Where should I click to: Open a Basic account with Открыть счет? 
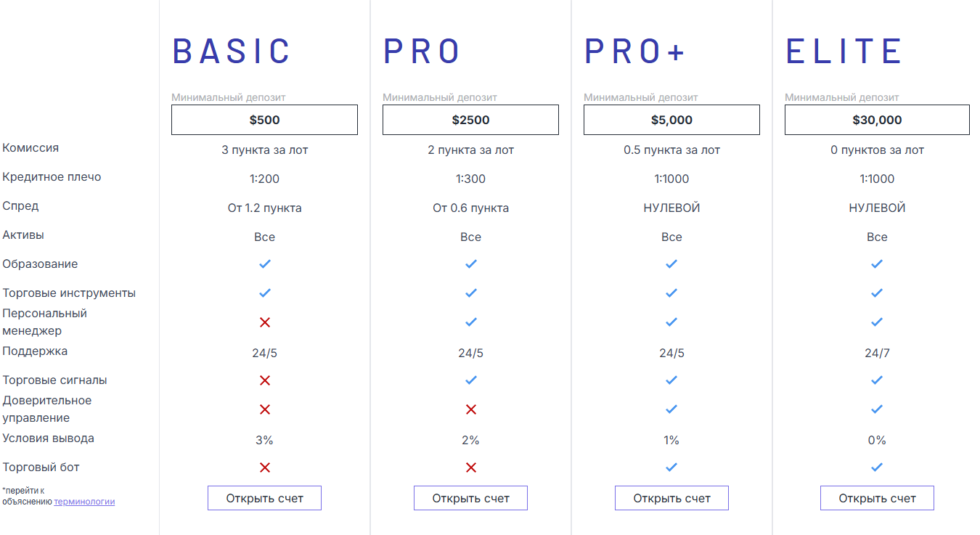pyautogui.click(x=264, y=498)
